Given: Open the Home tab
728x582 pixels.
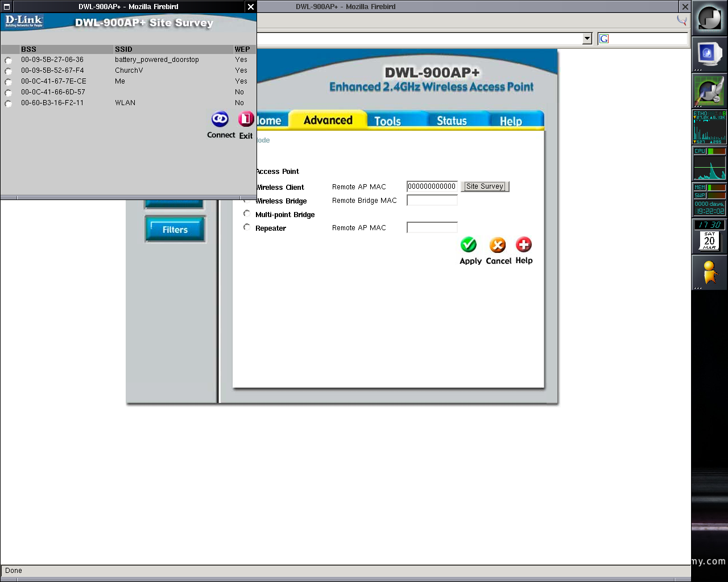Looking at the screenshot, I should pyautogui.click(x=269, y=120).
